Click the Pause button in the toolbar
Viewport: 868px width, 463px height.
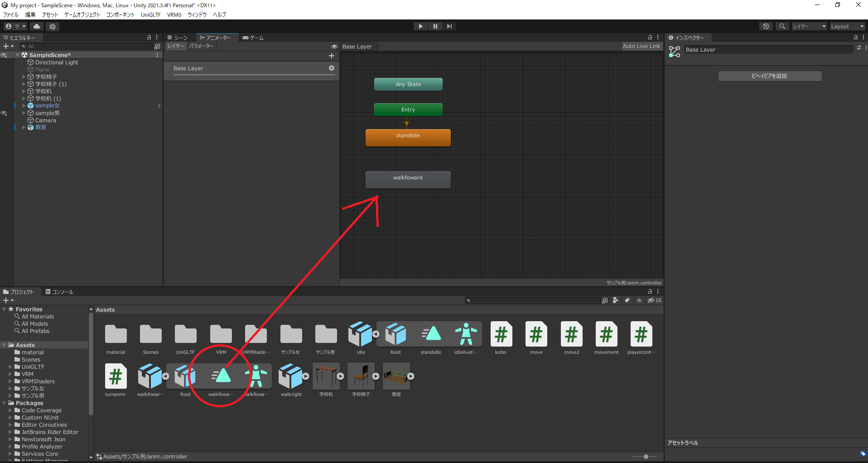pyautogui.click(x=435, y=26)
